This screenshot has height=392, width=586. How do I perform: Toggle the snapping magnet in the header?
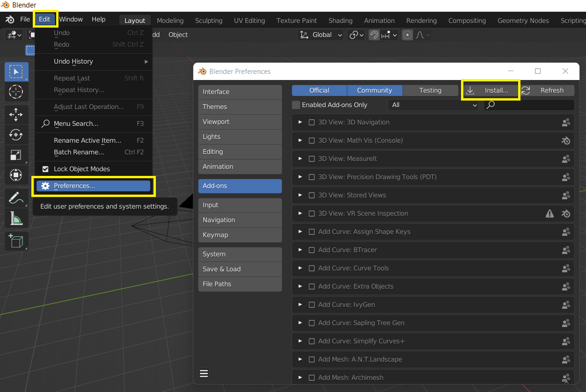pyautogui.click(x=374, y=35)
